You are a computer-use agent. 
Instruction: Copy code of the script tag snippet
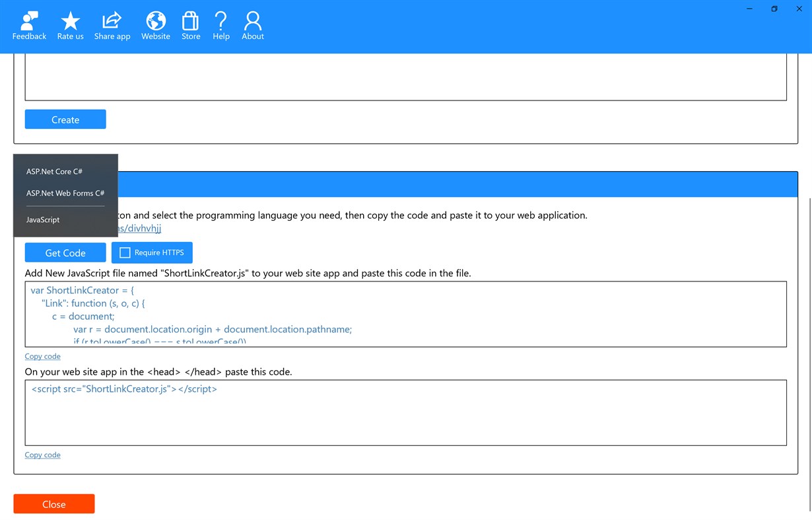coord(42,455)
